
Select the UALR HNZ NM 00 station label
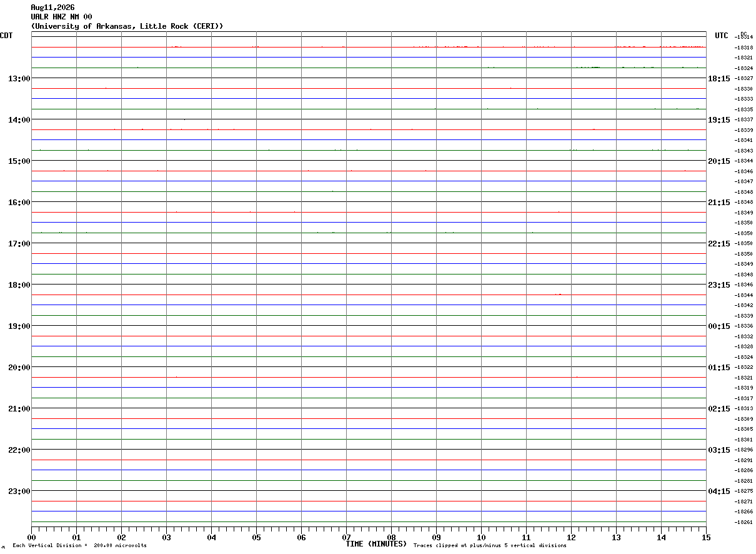tap(61, 17)
